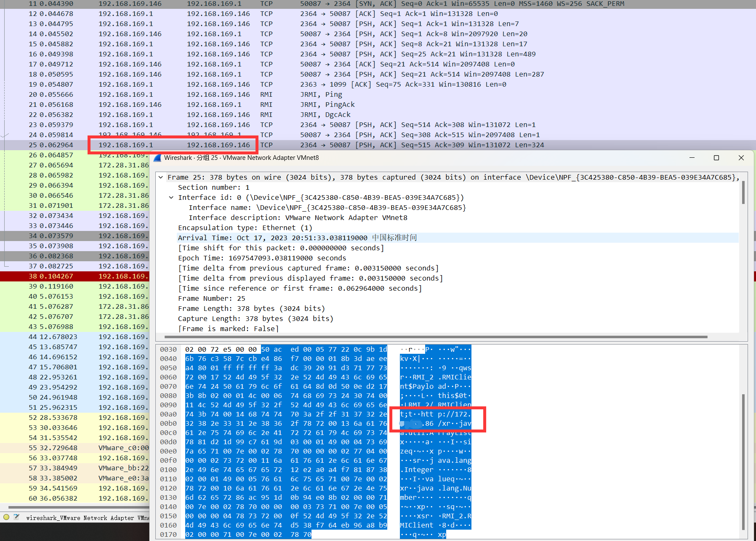Select packet 25 with Len=324

(x=378, y=145)
